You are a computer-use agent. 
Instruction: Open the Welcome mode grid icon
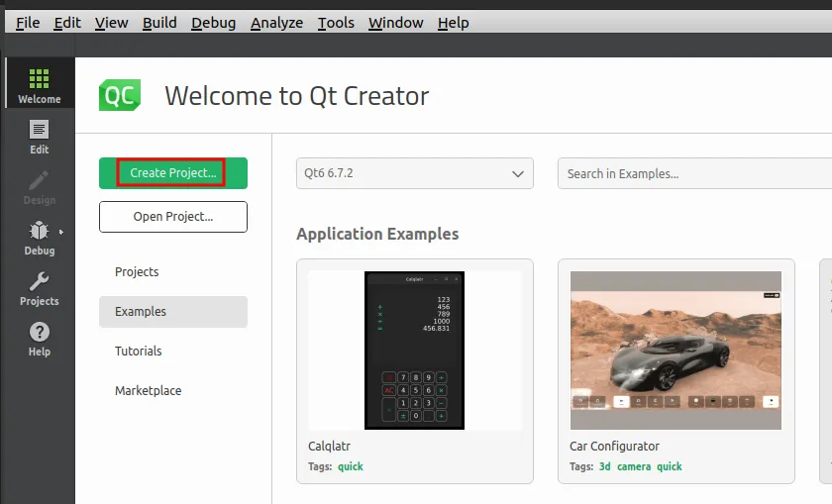click(40, 78)
